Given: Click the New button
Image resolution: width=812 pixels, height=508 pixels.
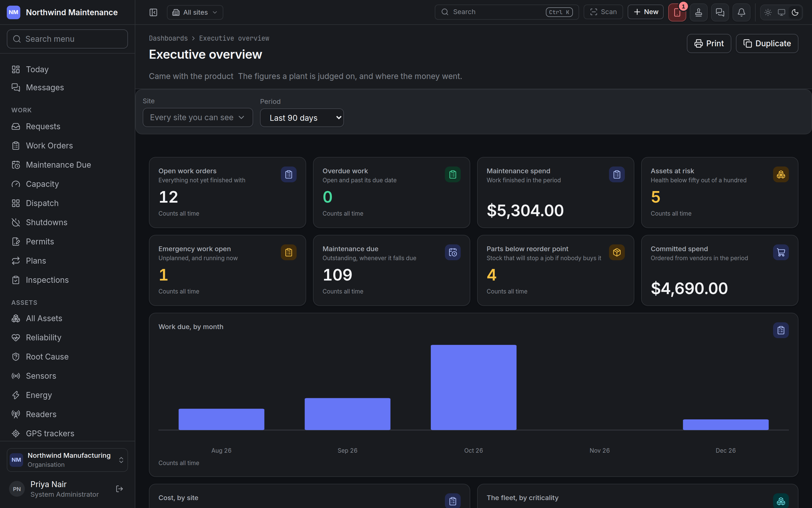Looking at the screenshot, I should tap(646, 12).
